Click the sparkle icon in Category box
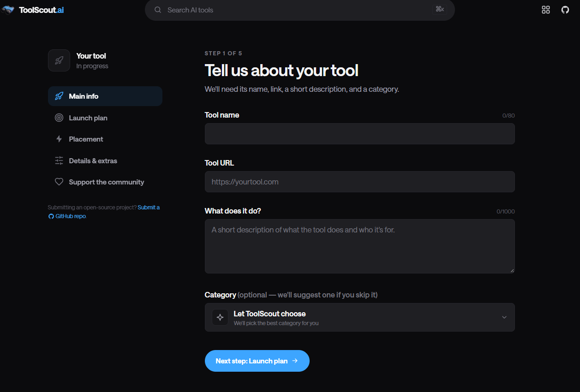This screenshot has height=392, width=580. click(220, 317)
